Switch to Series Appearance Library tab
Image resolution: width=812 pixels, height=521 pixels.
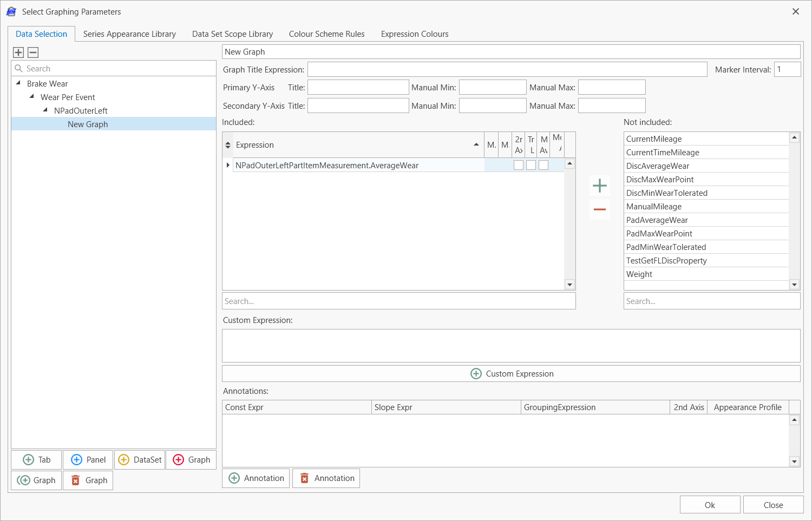129,34
